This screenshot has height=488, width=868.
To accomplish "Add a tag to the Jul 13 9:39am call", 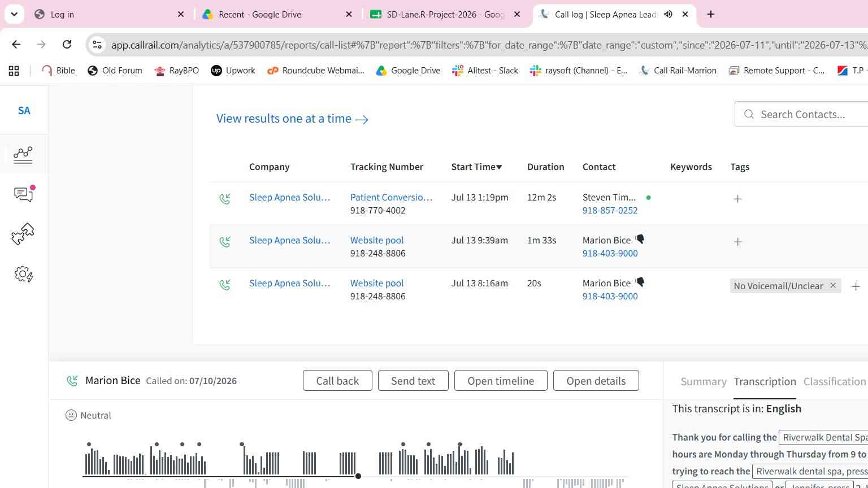I will tap(737, 242).
